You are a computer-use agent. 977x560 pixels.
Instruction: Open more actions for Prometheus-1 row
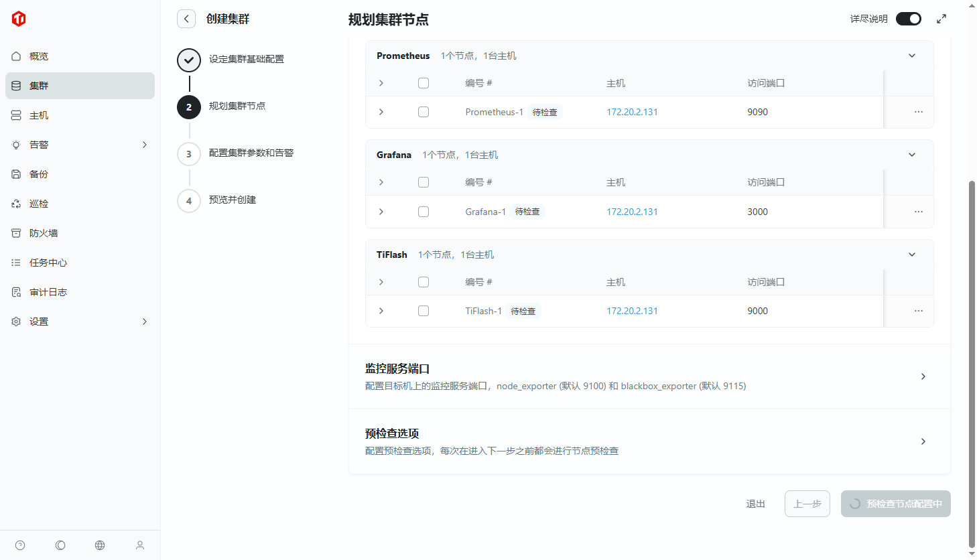[x=918, y=112]
